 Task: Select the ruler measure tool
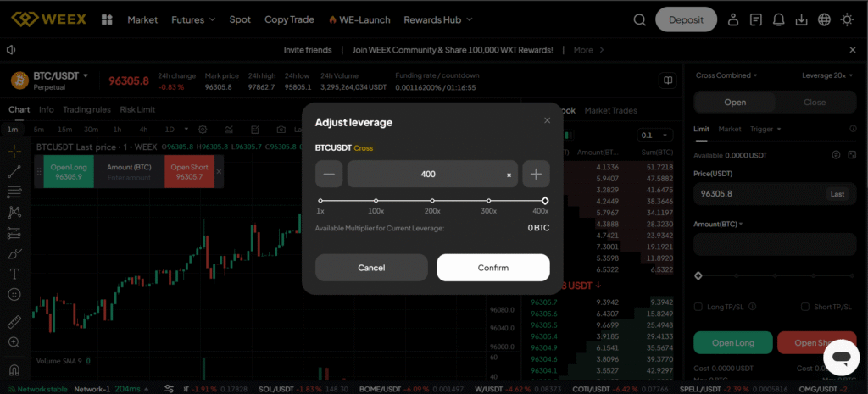pos(14,321)
